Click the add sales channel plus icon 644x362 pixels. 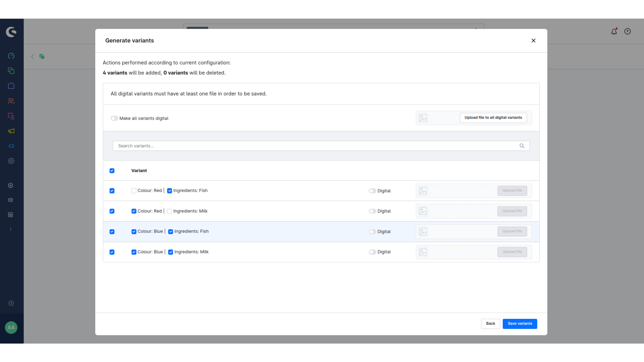coord(11,185)
